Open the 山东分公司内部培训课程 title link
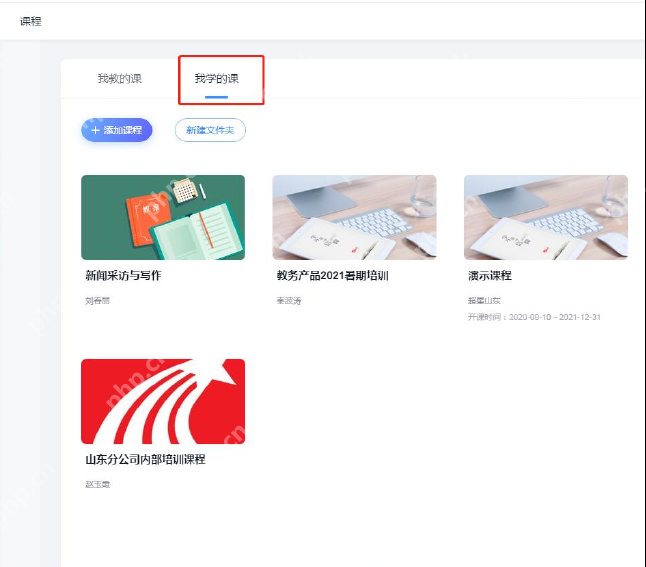This screenshot has height=567, width=646. (145, 459)
